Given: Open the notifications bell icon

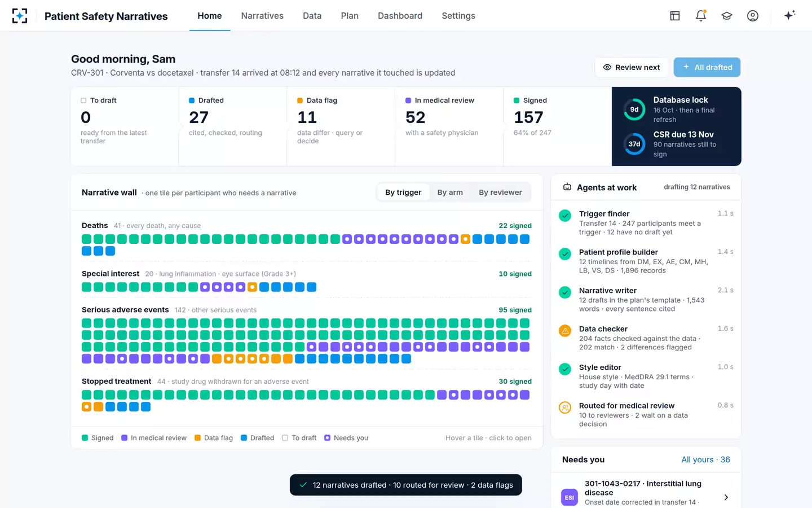Looking at the screenshot, I should (701, 16).
